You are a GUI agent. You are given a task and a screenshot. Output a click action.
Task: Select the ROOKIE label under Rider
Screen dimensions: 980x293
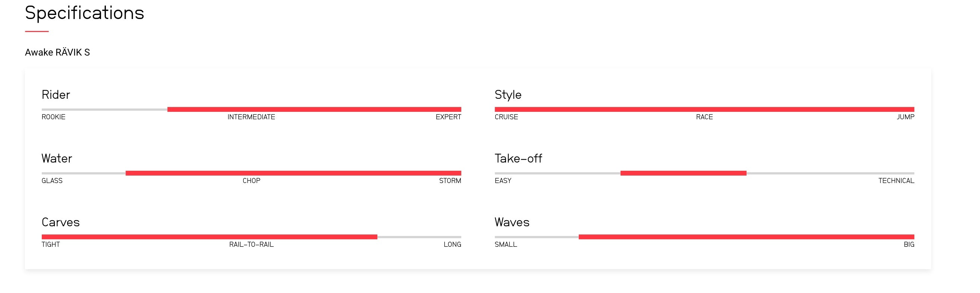point(53,117)
